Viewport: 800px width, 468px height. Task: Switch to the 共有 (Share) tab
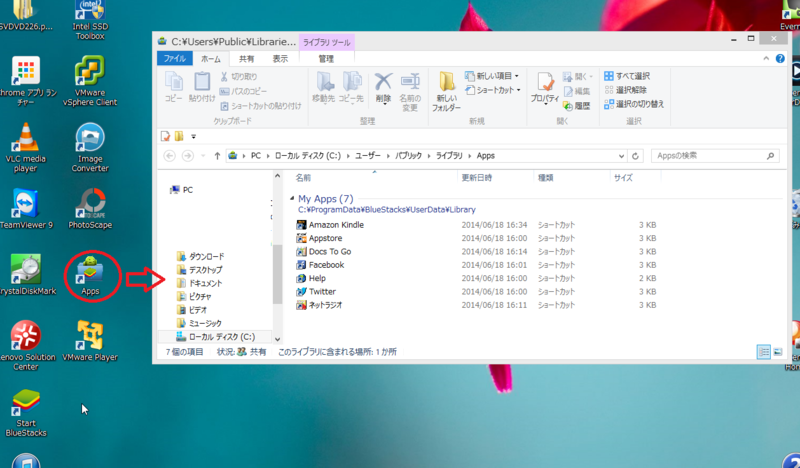tap(246, 59)
